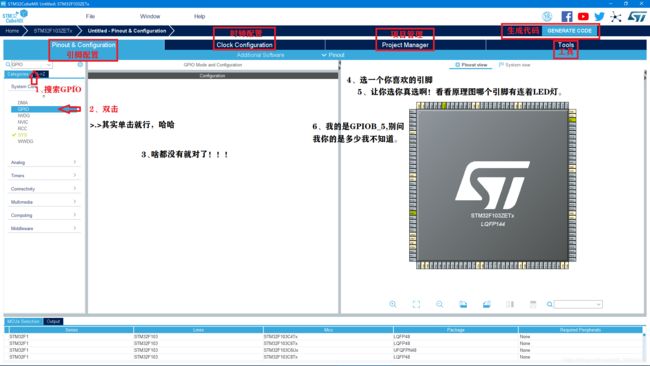
Task: Select DMA in System Core list
Action: point(23,103)
